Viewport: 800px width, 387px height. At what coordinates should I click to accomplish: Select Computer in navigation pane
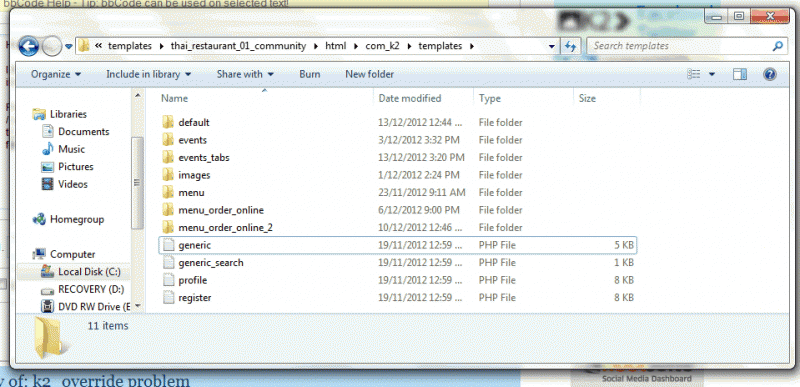[x=72, y=254]
